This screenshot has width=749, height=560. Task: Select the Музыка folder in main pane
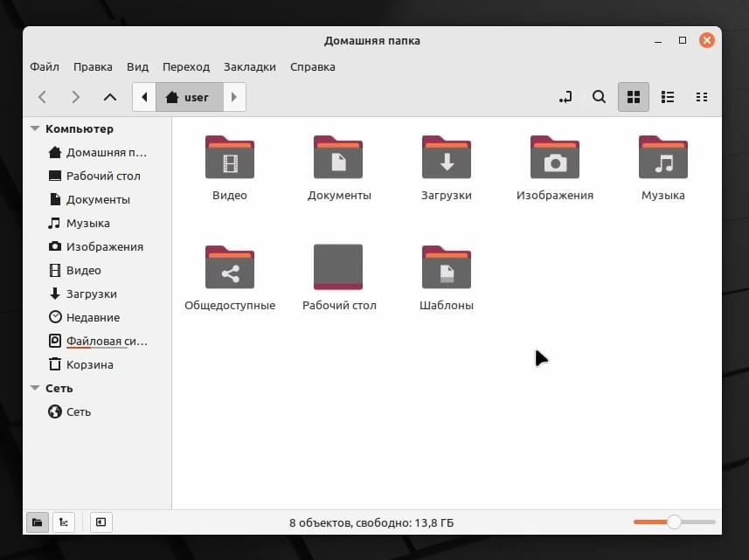pos(663,157)
